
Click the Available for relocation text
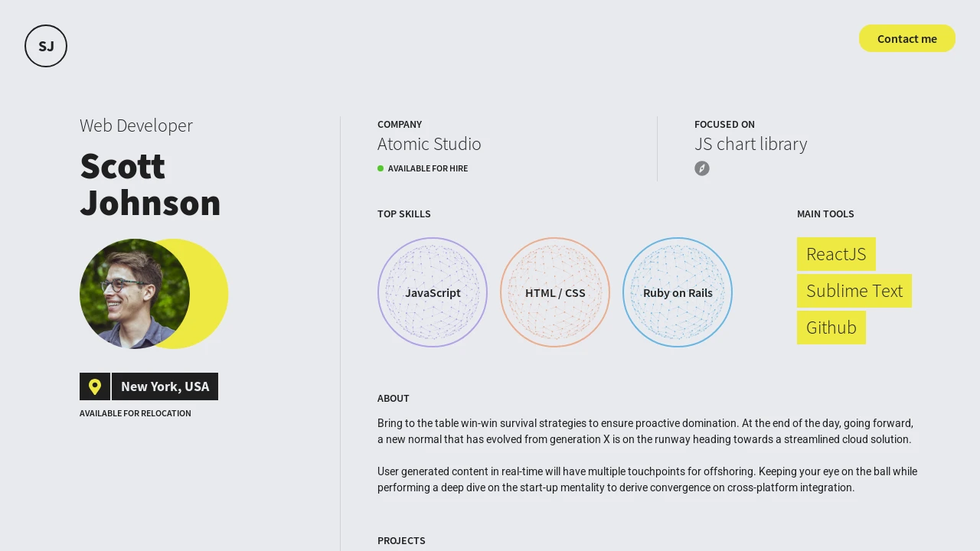point(136,413)
